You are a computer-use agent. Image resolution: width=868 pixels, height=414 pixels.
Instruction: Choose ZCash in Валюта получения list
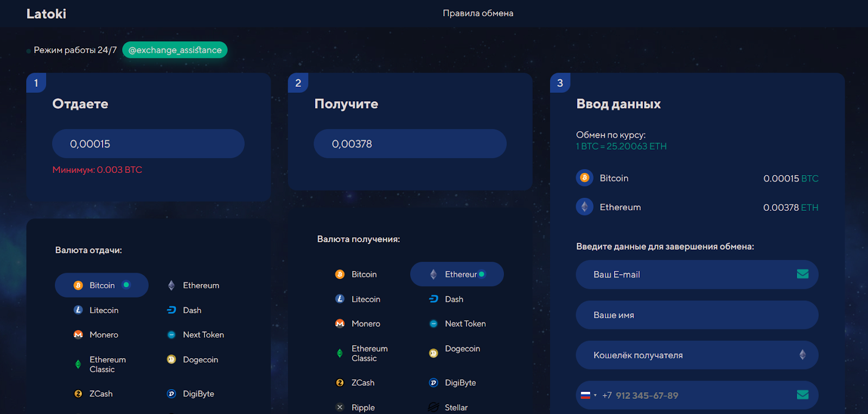[355, 383]
